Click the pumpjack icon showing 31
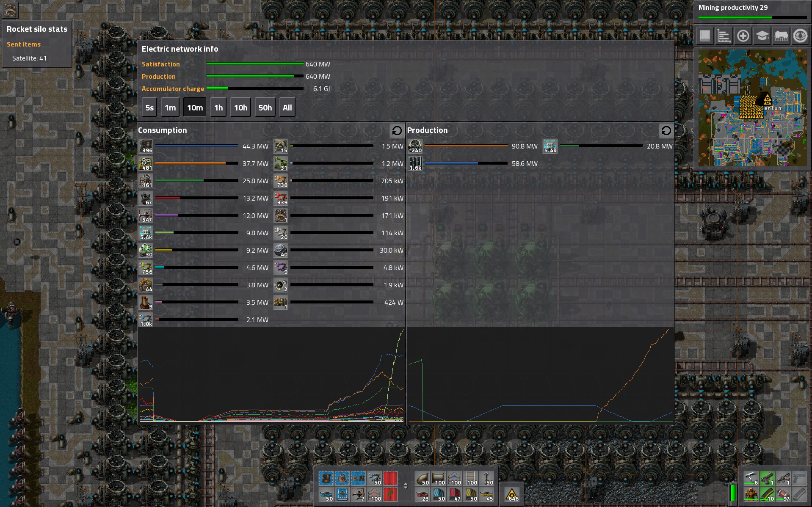The image size is (812, 507). (x=281, y=163)
